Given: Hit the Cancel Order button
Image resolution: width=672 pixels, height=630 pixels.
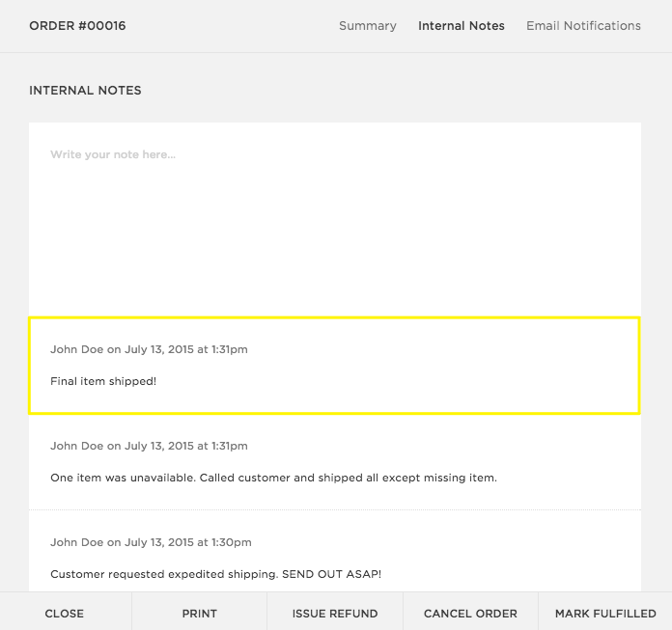Looking at the screenshot, I should [470, 613].
